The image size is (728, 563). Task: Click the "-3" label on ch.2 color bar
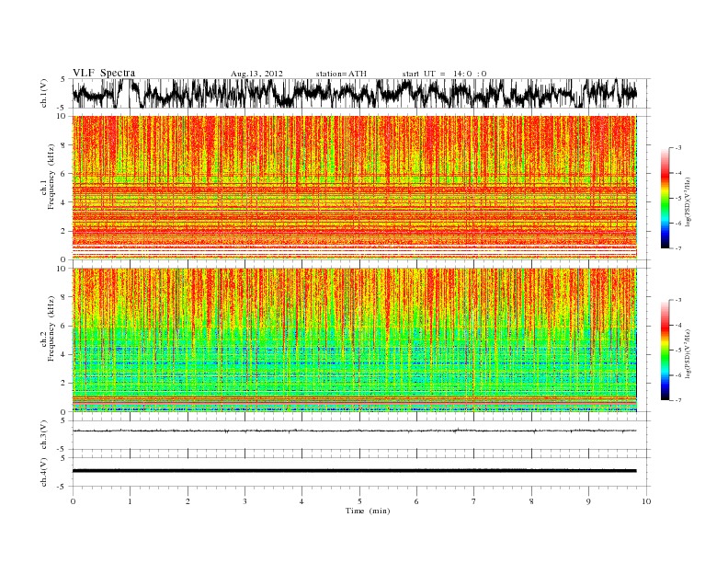pyautogui.click(x=678, y=300)
